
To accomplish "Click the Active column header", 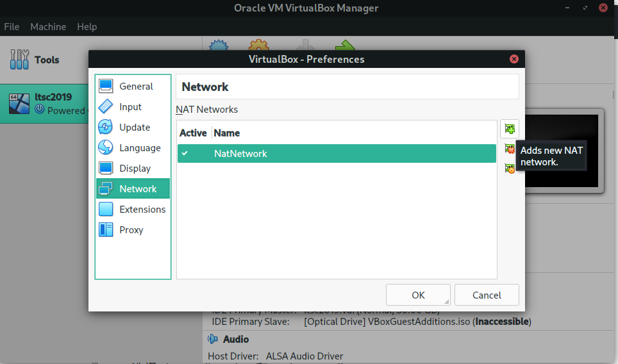I will click(x=193, y=133).
